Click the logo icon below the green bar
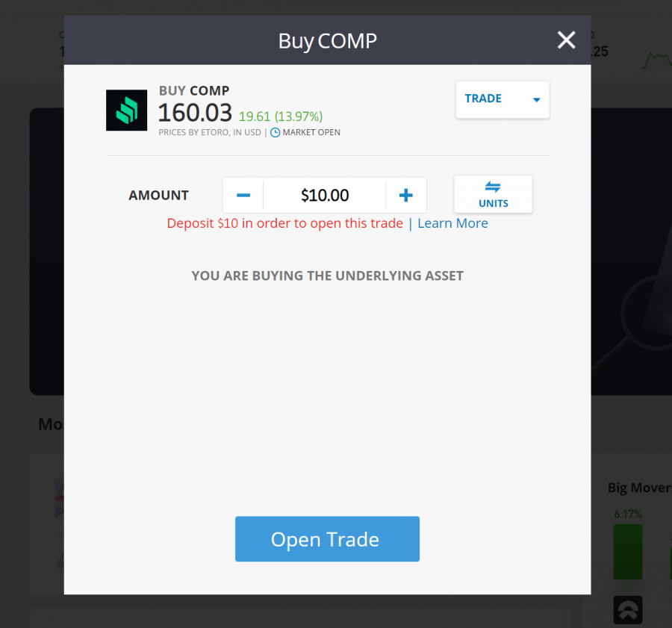This screenshot has height=628, width=672. [x=628, y=610]
